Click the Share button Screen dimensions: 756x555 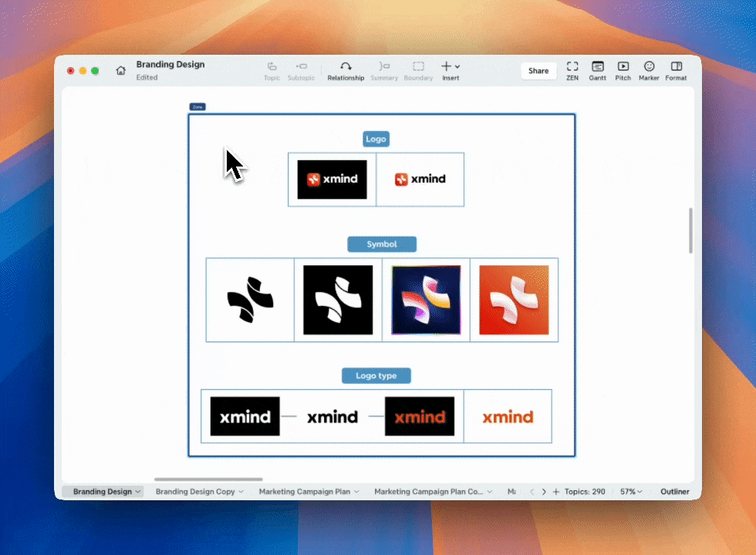click(538, 71)
